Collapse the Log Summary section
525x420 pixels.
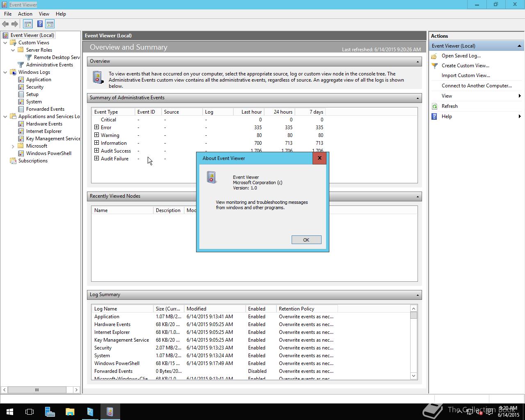pos(418,295)
